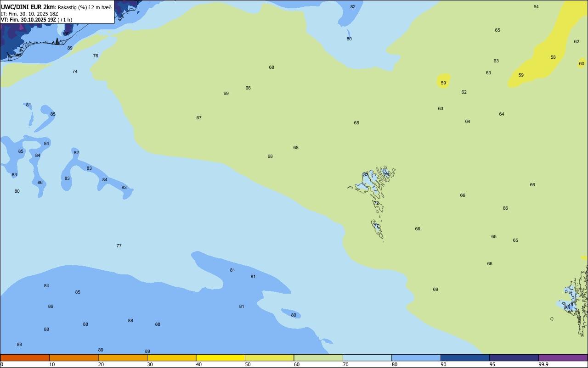Select the legend tick label 95
This screenshot has height=368, width=588.
(492, 364)
